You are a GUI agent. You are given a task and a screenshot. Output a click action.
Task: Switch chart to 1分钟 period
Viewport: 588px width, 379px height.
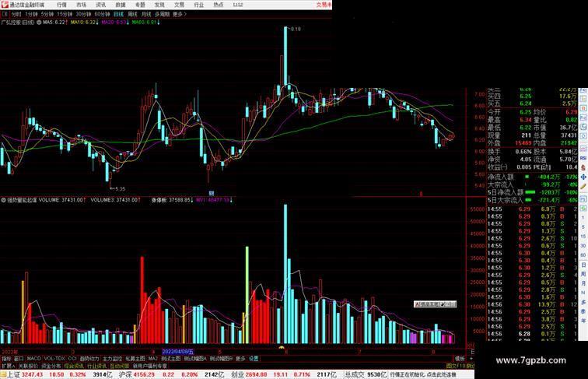point(31,14)
